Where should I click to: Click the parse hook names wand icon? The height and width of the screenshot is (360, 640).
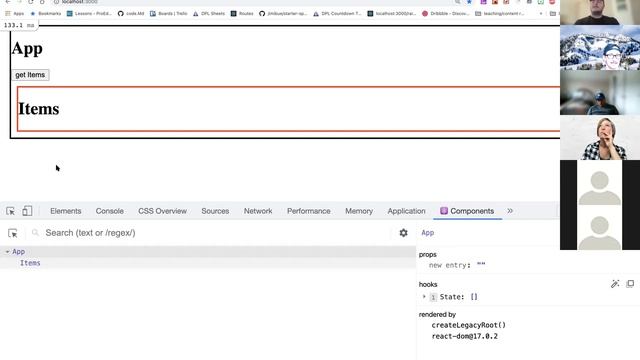click(615, 284)
